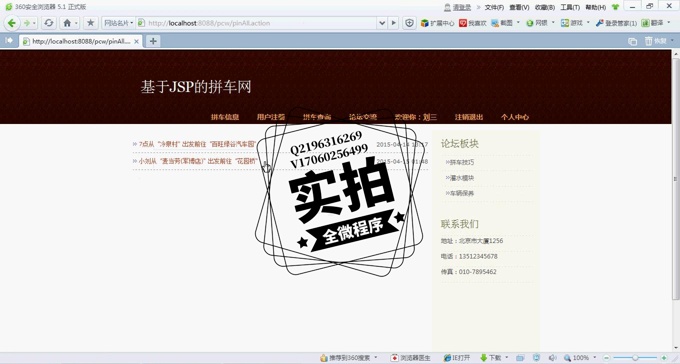The image size is (680, 364).
Task: Open 拼车技巧 forum section link
Action: (x=462, y=162)
